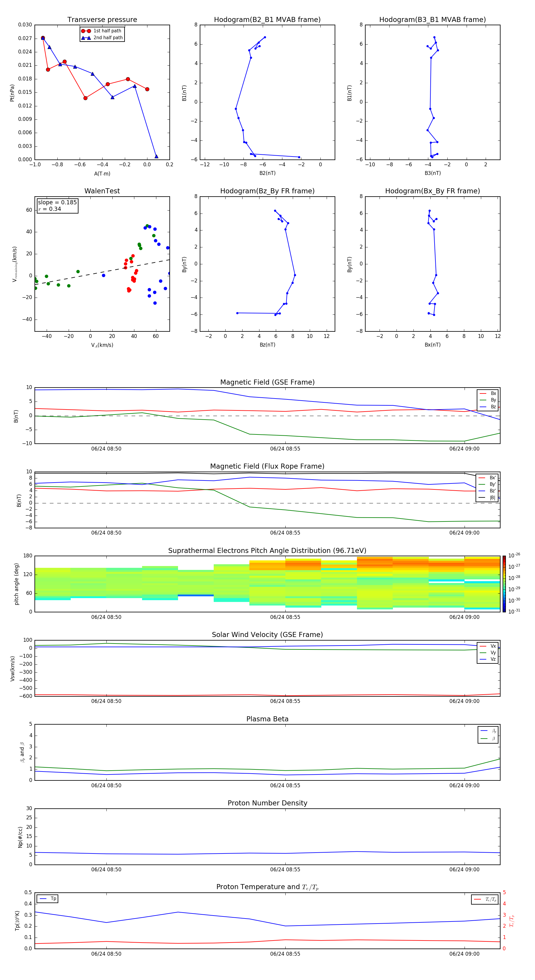The image size is (535, 980).
Task: Click the "Bz(nT)" x-axis label
Action: (x=267, y=345)
